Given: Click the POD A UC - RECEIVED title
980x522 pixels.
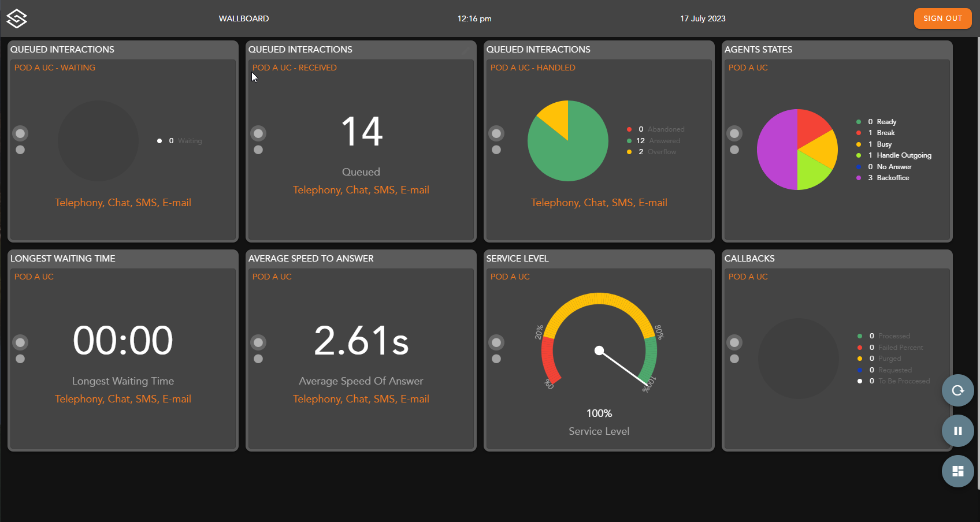Looking at the screenshot, I should tap(295, 68).
